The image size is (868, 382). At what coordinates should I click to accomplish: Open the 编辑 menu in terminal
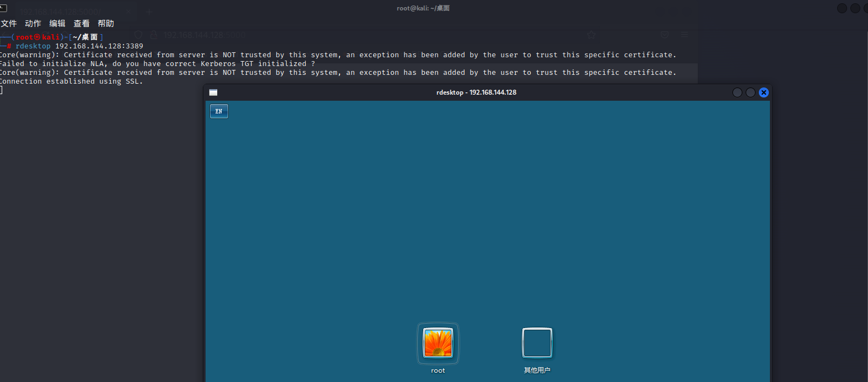pyautogui.click(x=57, y=23)
